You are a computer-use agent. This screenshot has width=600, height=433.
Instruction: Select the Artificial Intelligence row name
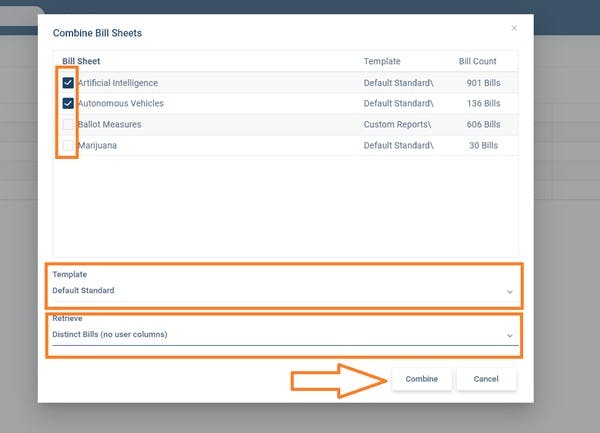tap(117, 83)
